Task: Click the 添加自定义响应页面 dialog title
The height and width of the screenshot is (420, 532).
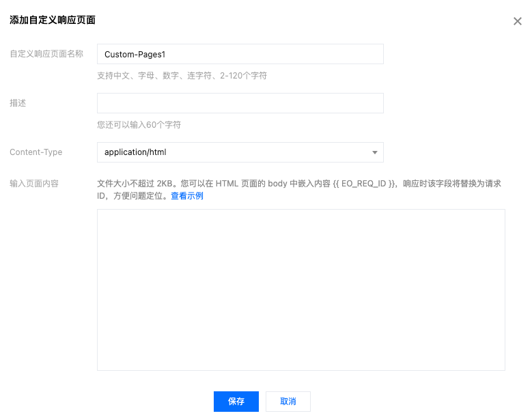Action: [53, 20]
